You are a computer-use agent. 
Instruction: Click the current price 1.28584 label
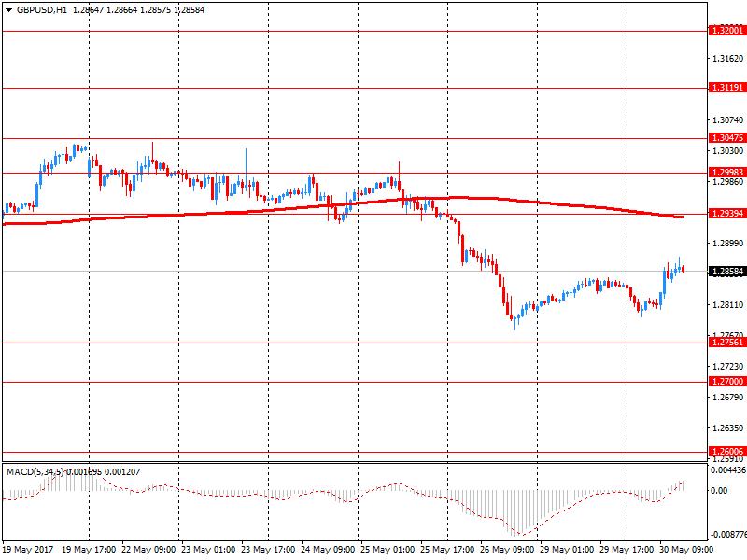pos(727,272)
